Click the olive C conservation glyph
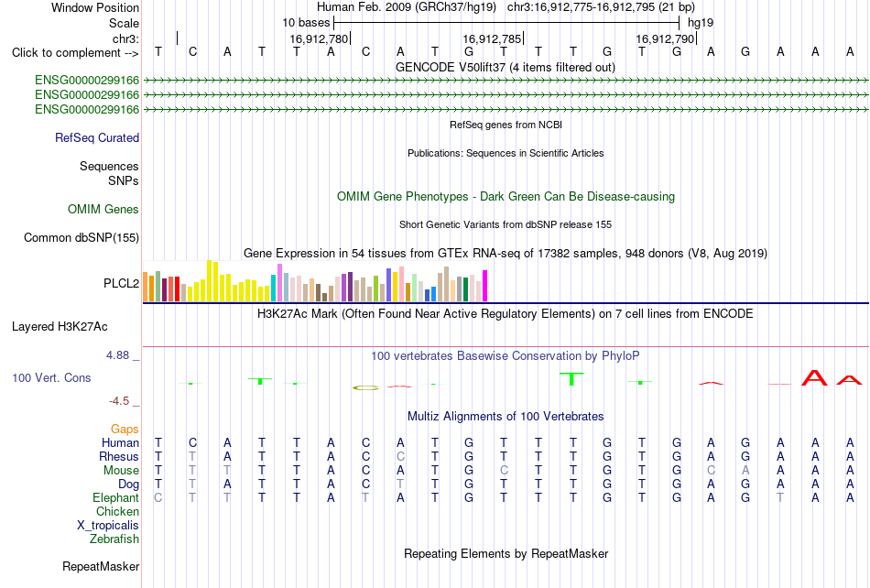 (x=365, y=387)
